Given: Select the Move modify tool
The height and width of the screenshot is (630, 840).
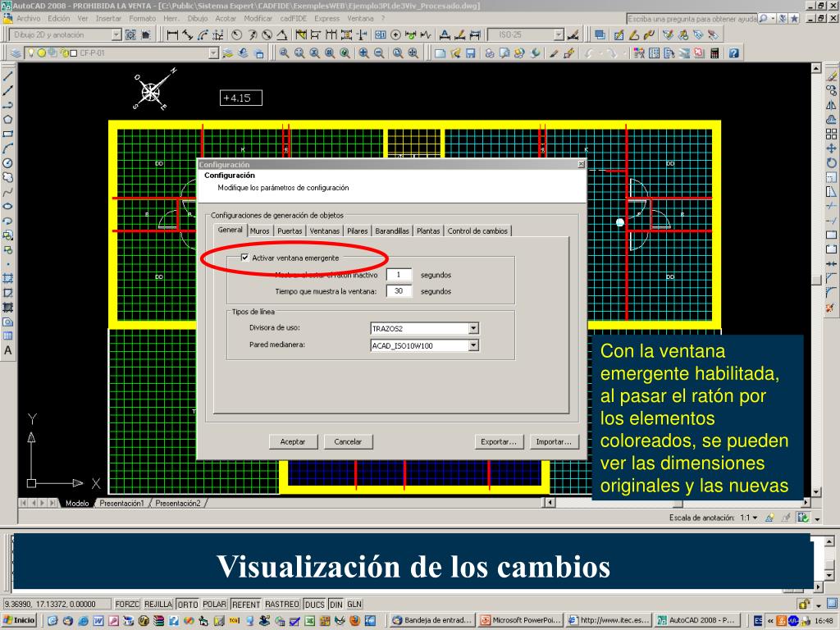Looking at the screenshot, I should (x=831, y=148).
